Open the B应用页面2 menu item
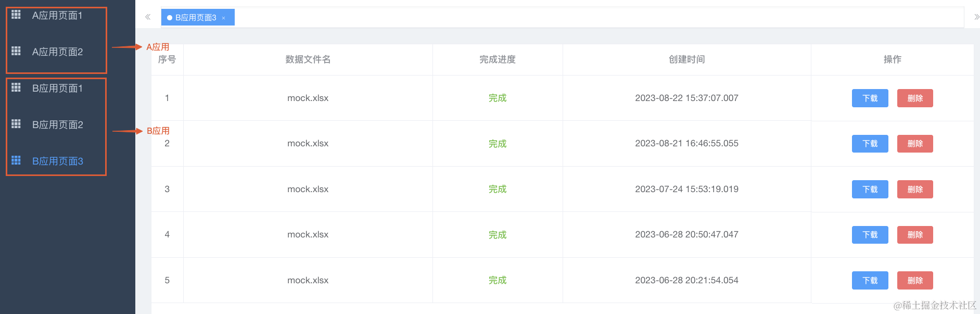Image resolution: width=980 pixels, height=314 pixels. tap(57, 124)
